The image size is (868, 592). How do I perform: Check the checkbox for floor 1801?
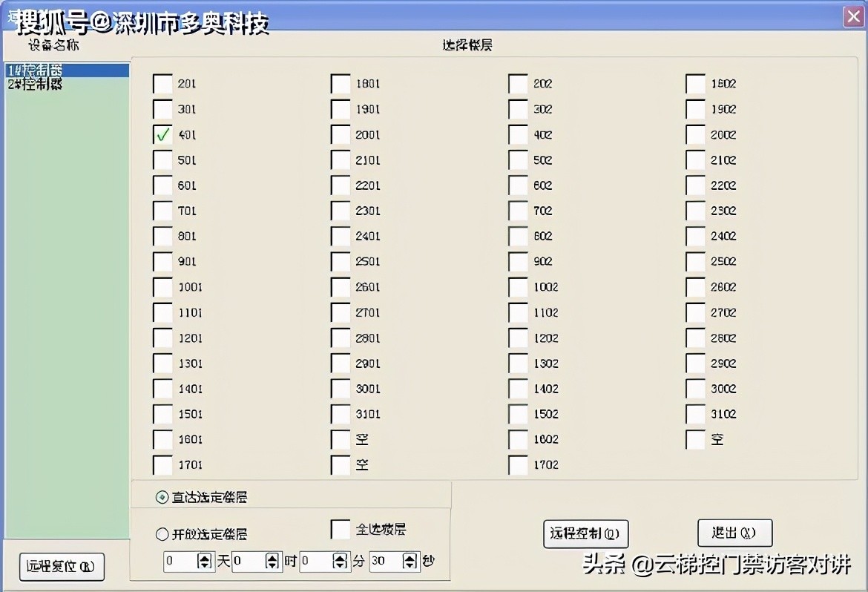(x=341, y=84)
